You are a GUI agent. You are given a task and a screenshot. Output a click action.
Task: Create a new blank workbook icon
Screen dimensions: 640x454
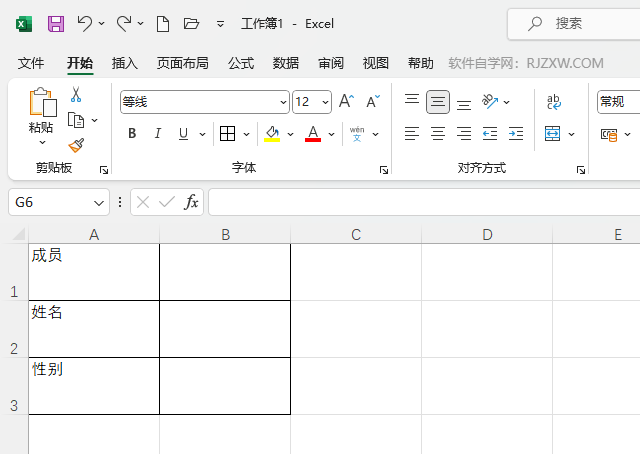(163, 24)
